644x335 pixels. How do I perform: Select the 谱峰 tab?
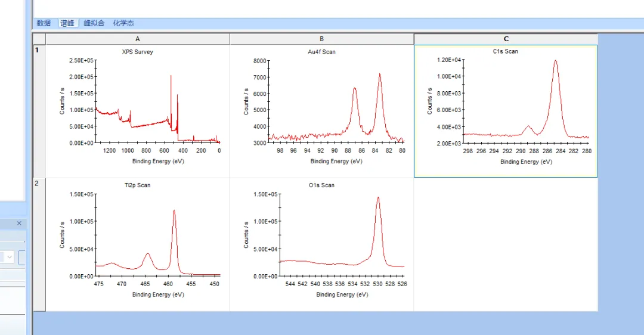67,23
